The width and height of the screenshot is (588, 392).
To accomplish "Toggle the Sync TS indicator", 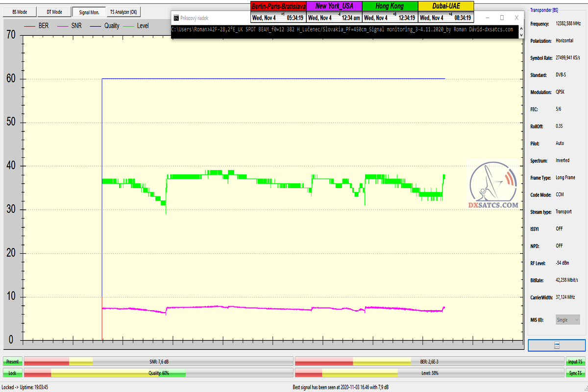I will coord(575,373).
